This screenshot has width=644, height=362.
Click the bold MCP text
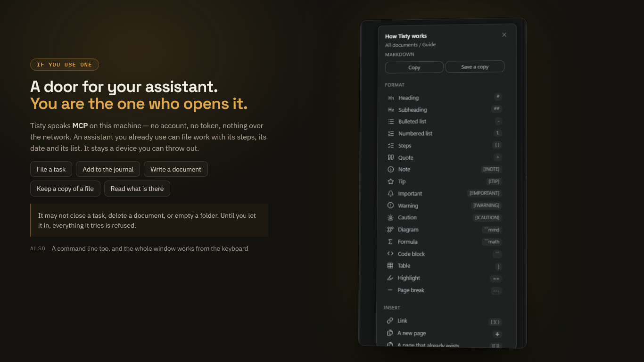click(80, 126)
